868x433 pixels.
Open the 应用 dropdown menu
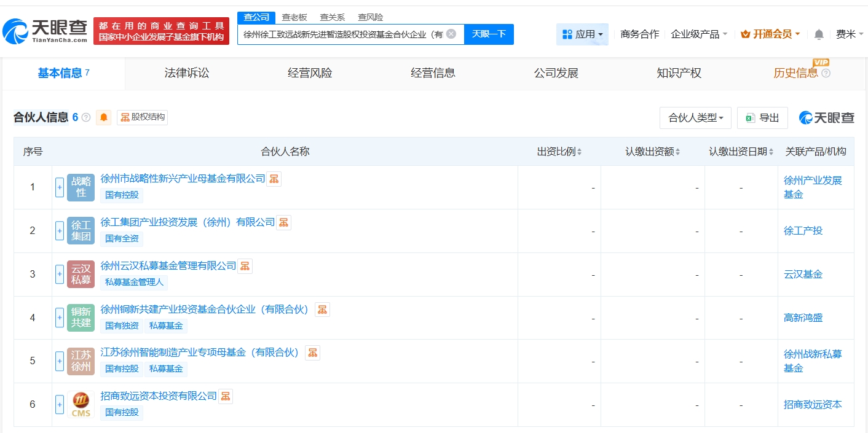[x=582, y=34]
